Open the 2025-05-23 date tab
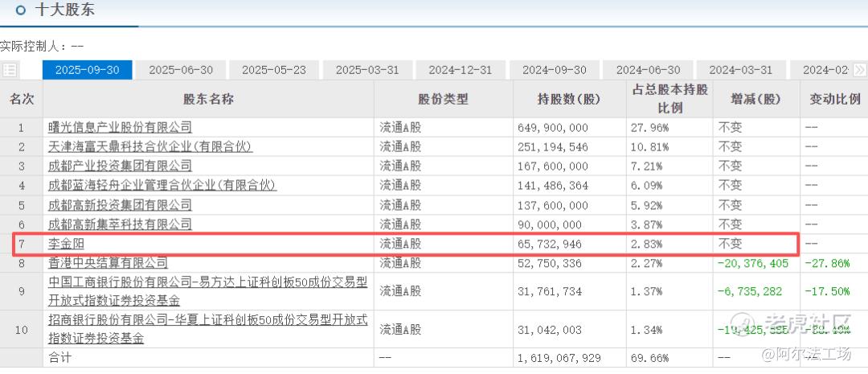The width and height of the screenshot is (868, 374). (274, 70)
